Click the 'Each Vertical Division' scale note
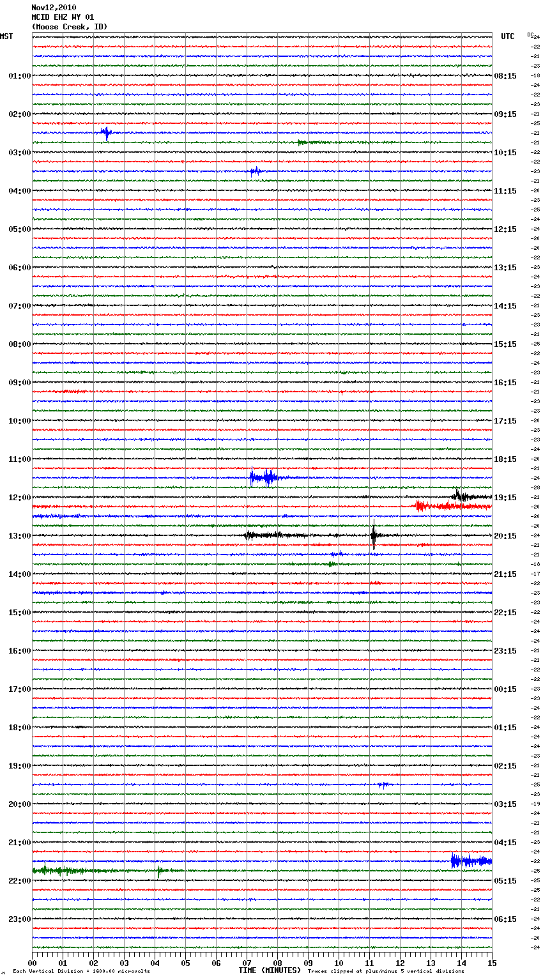This screenshot has height=980, width=543. coord(81,972)
